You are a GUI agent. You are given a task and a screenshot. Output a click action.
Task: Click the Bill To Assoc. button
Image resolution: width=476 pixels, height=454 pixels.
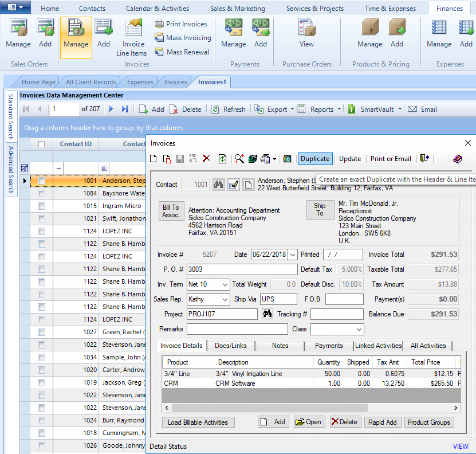pos(171,211)
